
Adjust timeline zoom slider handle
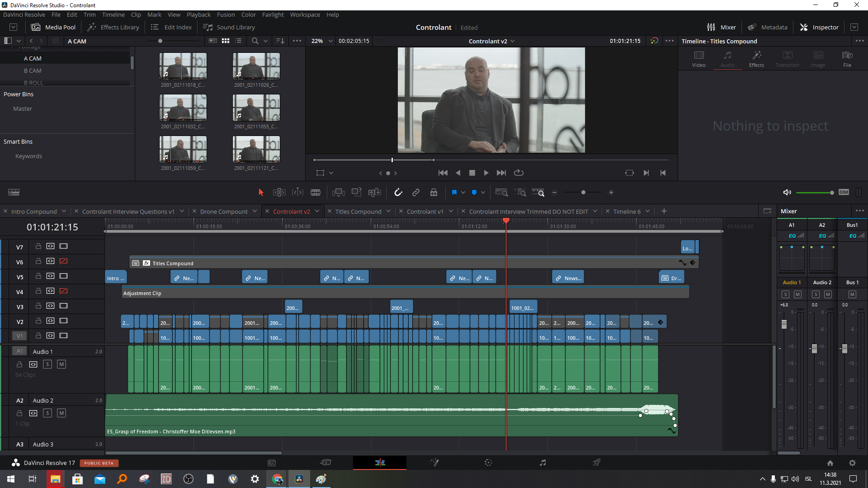(x=583, y=192)
